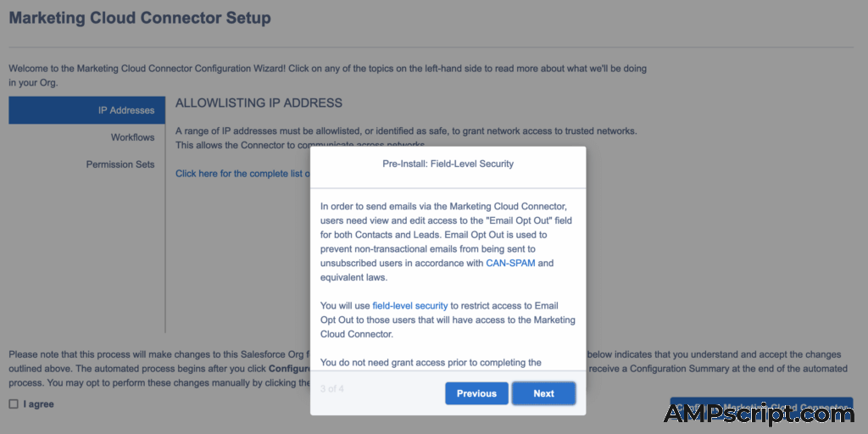
Task: Click the ALLOWLISTING IP ADDRESS heading
Action: tap(259, 103)
